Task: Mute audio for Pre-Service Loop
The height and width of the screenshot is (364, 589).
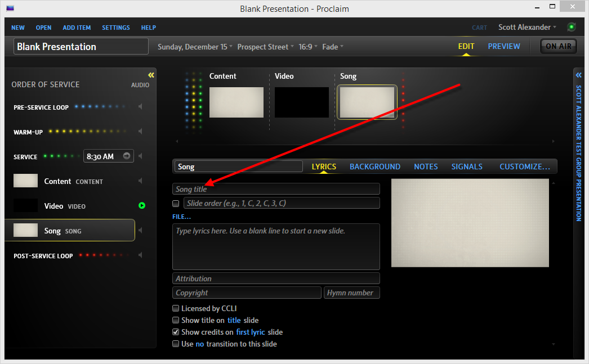Action: pos(140,106)
